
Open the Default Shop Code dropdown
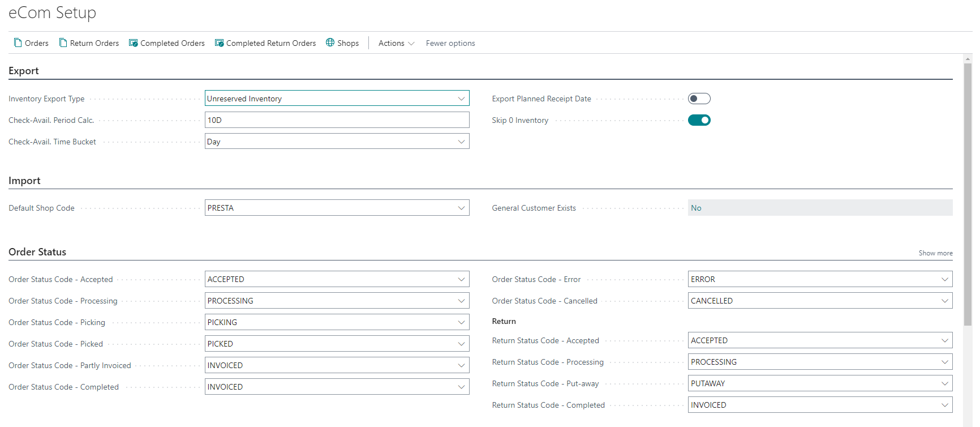pyautogui.click(x=462, y=208)
